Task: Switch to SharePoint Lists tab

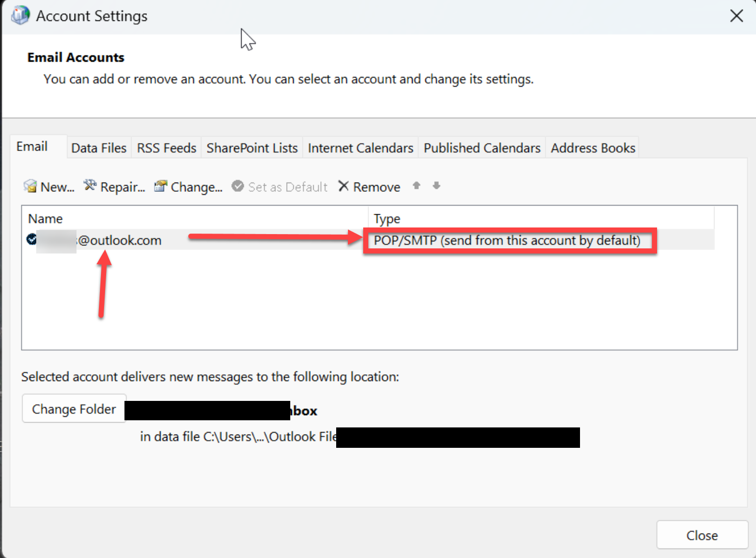Action: point(252,148)
